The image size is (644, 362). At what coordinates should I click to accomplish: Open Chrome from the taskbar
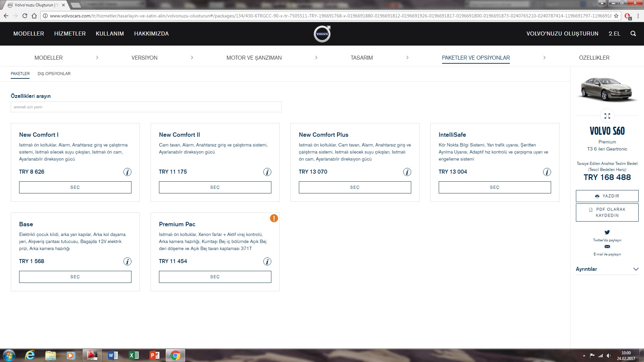pyautogui.click(x=175, y=355)
